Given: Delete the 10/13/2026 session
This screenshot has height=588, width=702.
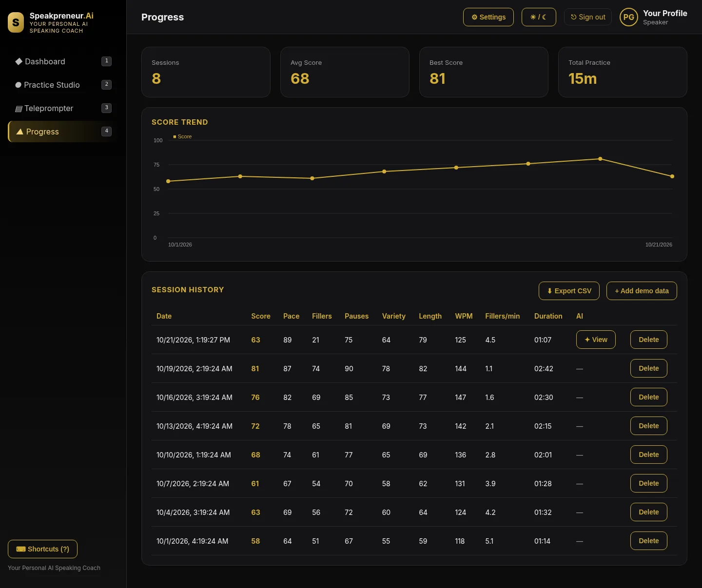Looking at the screenshot, I should click(x=649, y=426).
